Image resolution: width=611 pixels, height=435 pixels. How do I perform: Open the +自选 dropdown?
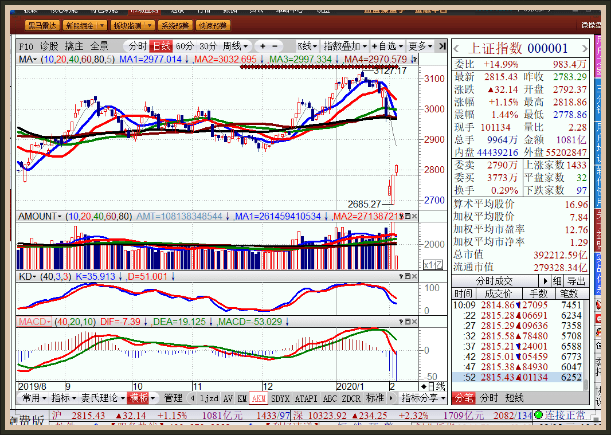(387, 46)
